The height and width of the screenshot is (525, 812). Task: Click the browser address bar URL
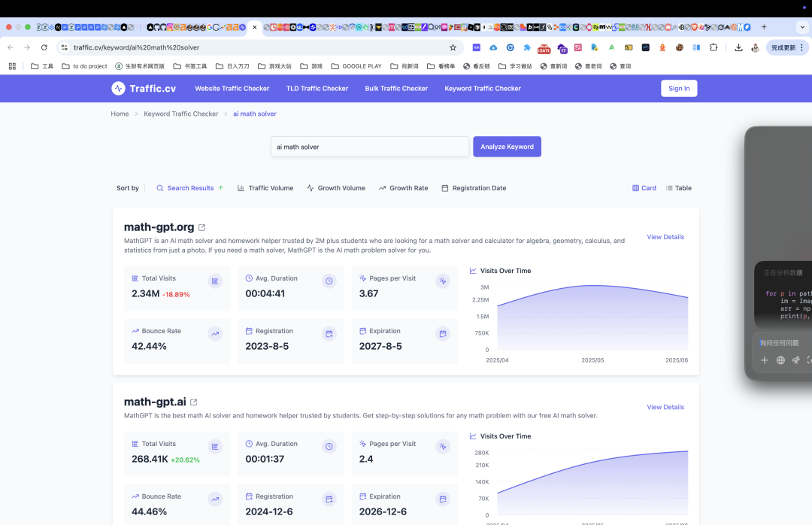[136, 47]
